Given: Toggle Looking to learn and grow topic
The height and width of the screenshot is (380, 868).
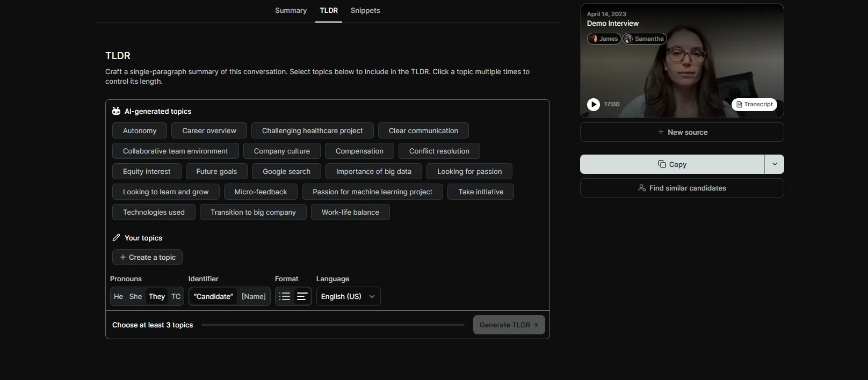Looking at the screenshot, I should point(165,192).
